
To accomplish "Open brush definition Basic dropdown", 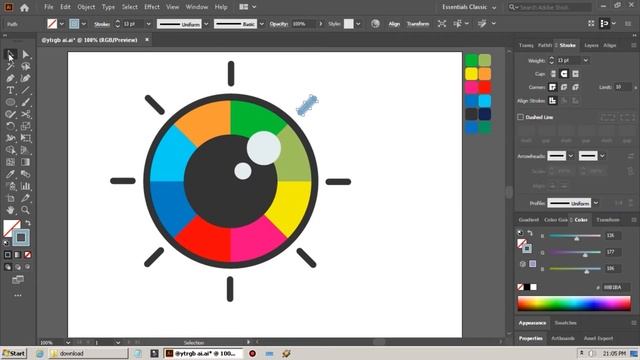I will (262, 24).
